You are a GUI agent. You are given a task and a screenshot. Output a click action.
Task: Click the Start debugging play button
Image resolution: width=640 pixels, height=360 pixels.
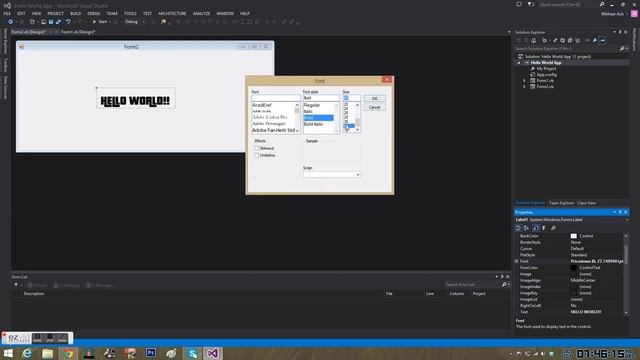[94, 22]
